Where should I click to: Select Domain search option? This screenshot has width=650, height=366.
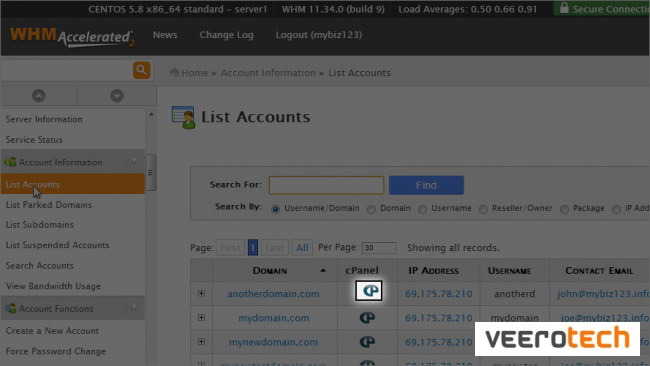coord(371,209)
